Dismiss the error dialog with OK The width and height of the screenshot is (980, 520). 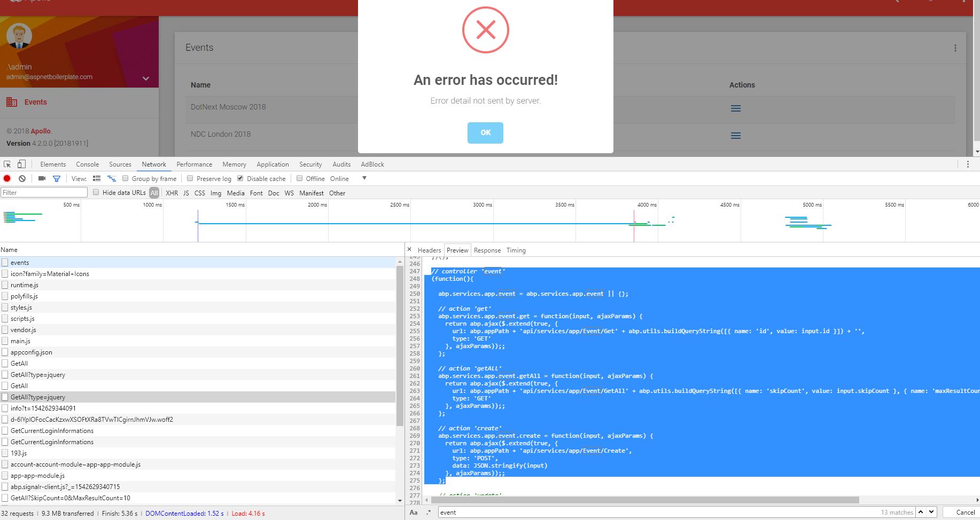coord(485,132)
